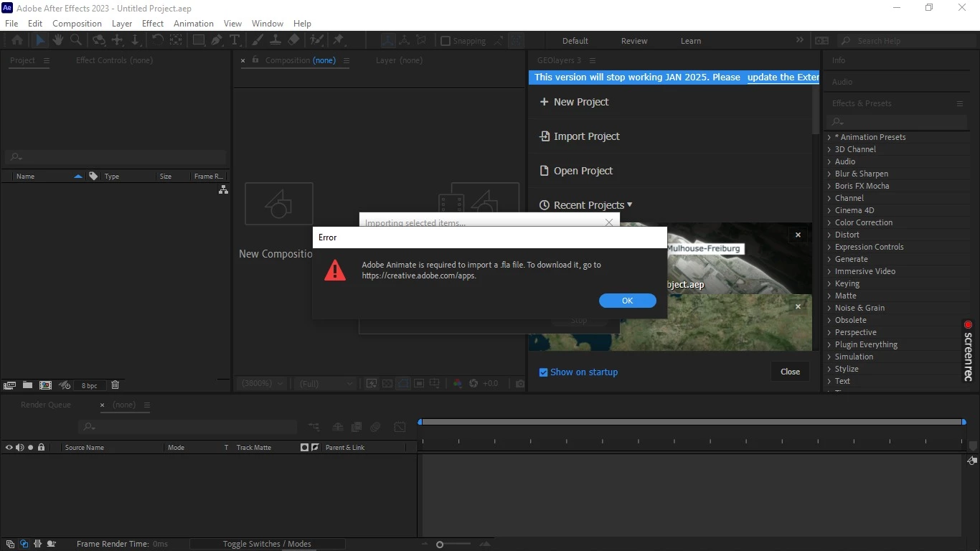Screen dimensions: 980x551
Task: Select the Rotation tool
Action: (x=157, y=40)
